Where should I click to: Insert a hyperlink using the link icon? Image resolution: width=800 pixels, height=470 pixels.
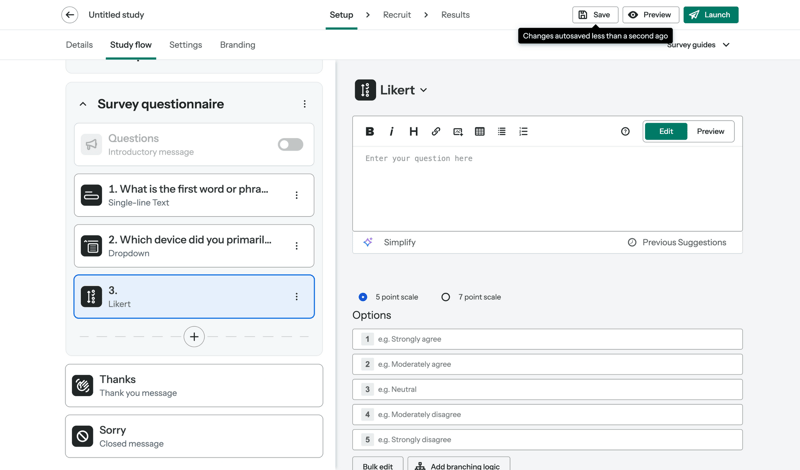(436, 132)
